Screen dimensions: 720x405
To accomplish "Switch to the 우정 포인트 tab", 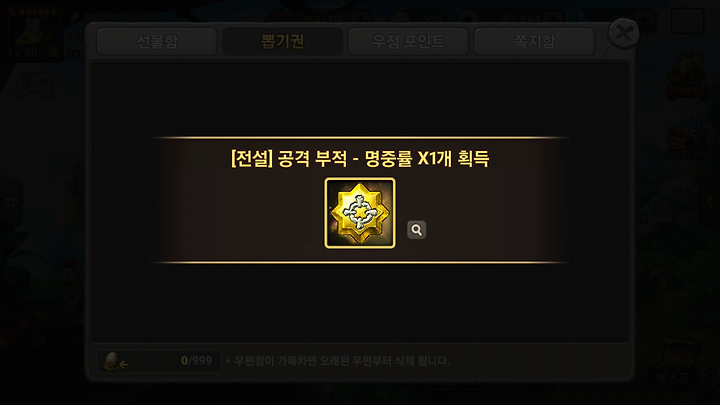I will (x=408, y=41).
